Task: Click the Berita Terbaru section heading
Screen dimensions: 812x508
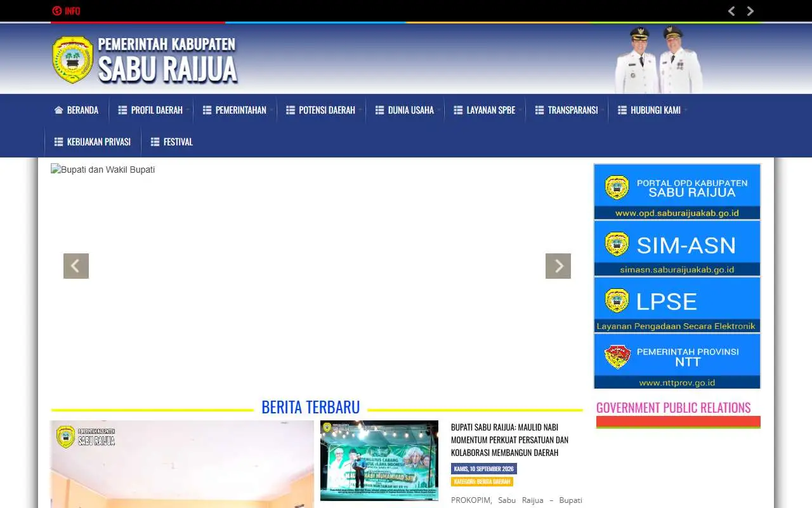Action: 311,407
